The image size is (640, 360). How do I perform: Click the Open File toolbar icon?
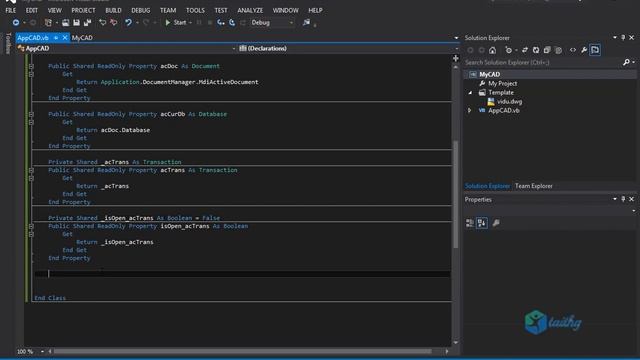[x=65, y=23]
